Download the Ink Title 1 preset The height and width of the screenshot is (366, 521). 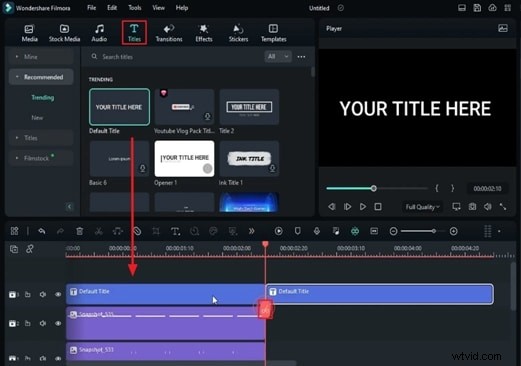(272, 168)
